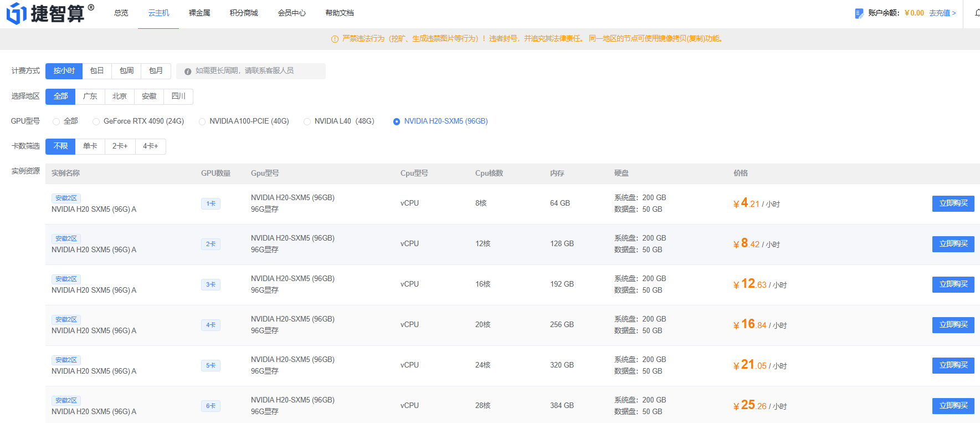
Task: Select the GeForce RTX 4090 (24G) radio
Action: point(96,121)
